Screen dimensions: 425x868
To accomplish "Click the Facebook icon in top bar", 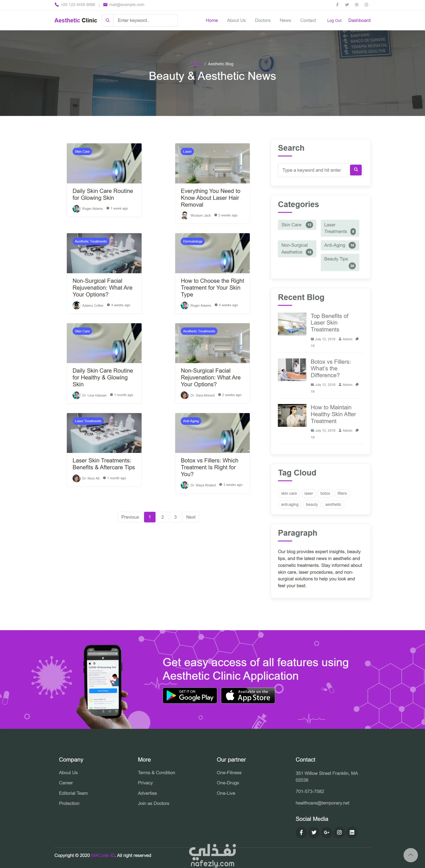I will [x=337, y=5].
